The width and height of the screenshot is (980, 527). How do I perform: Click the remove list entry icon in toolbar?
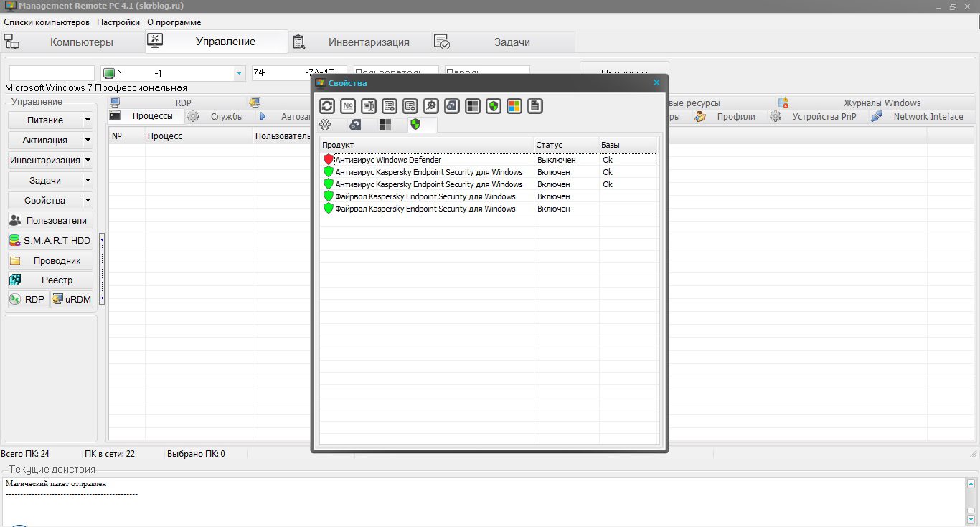(410, 106)
